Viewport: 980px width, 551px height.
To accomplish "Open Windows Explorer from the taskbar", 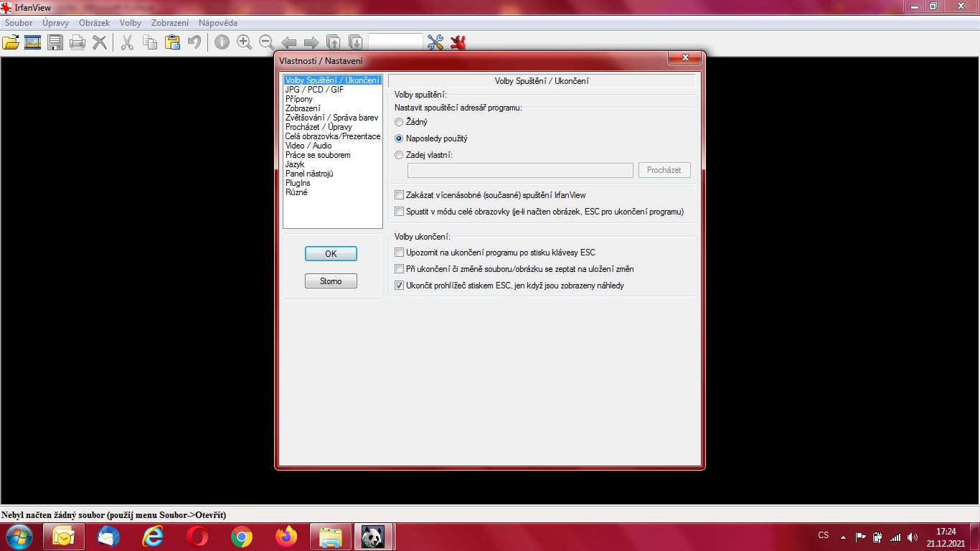I will click(331, 537).
